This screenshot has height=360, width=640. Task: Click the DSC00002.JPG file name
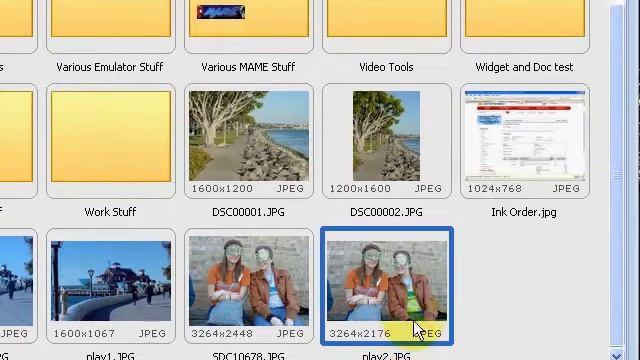pos(386,212)
